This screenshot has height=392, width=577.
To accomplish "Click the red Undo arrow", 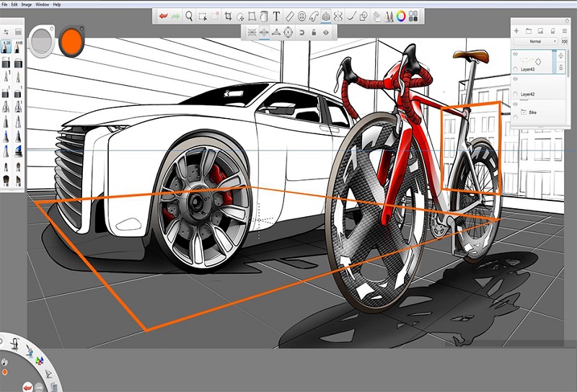I will point(164,15).
